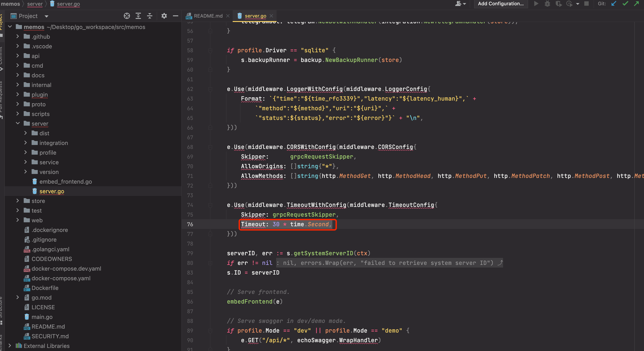This screenshot has height=351, width=644.
Task: Open the Project view mode dropdown
Action: [47, 16]
